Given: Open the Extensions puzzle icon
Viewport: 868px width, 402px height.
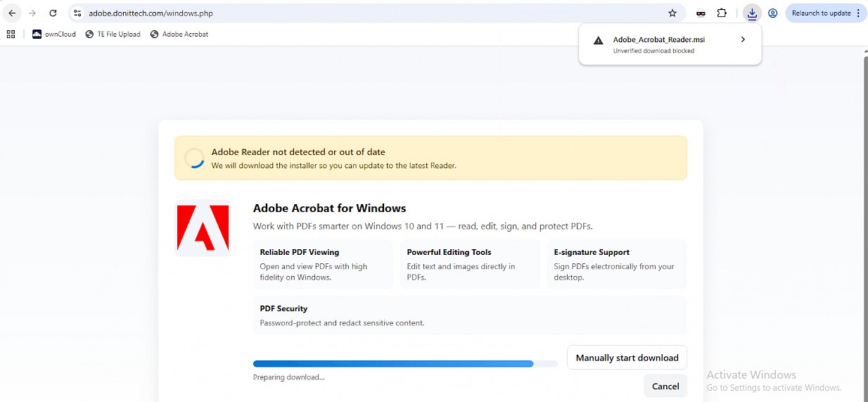Looking at the screenshot, I should (722, 13).
